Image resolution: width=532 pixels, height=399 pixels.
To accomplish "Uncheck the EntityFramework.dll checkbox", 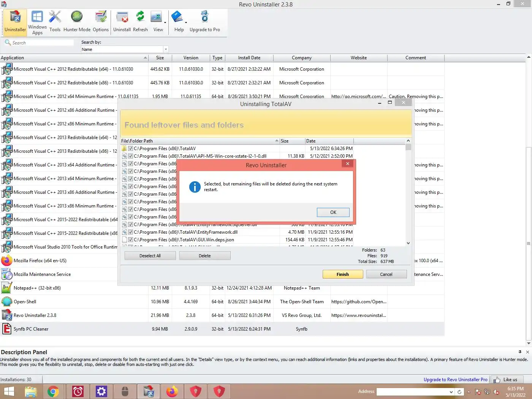I will (x=130, y=232).
